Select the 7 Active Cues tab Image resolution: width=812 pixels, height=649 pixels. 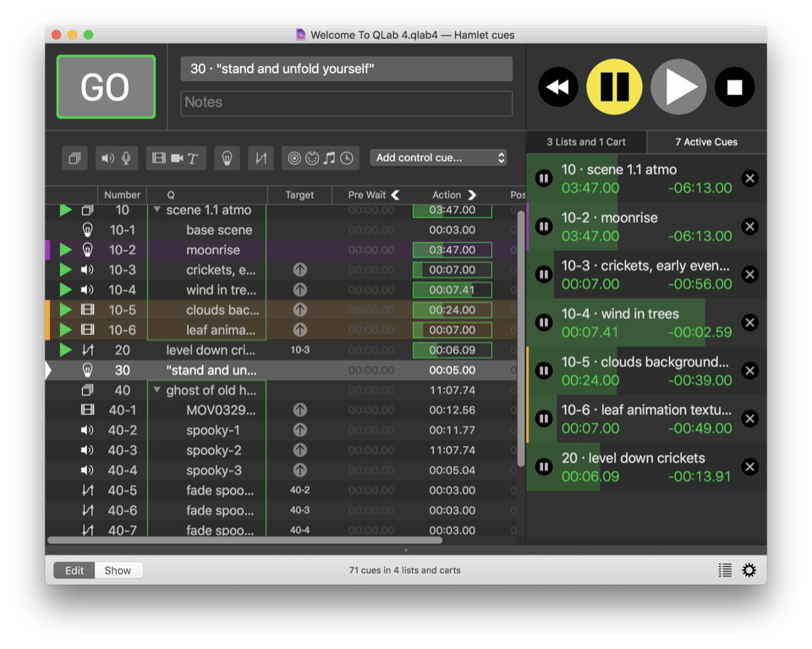[x=706, y=142]
